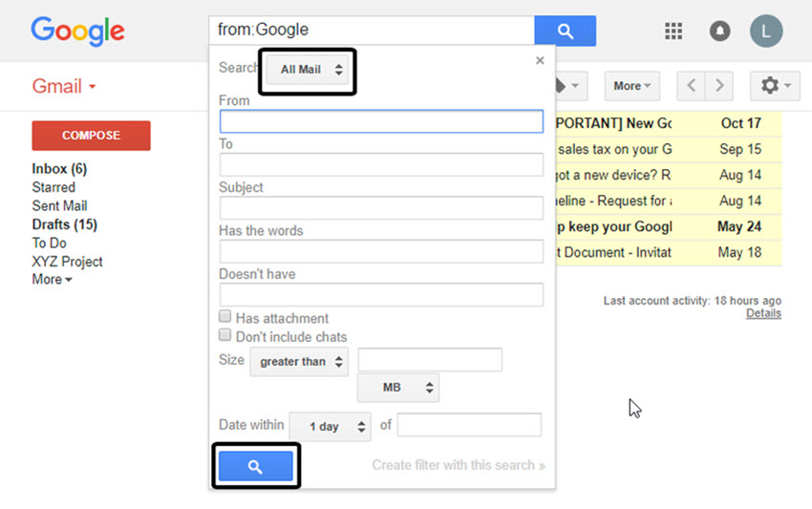The image size is (812, 509).
Task: Expand More labels in the sidebar
Action: click(x=52, y=279)
